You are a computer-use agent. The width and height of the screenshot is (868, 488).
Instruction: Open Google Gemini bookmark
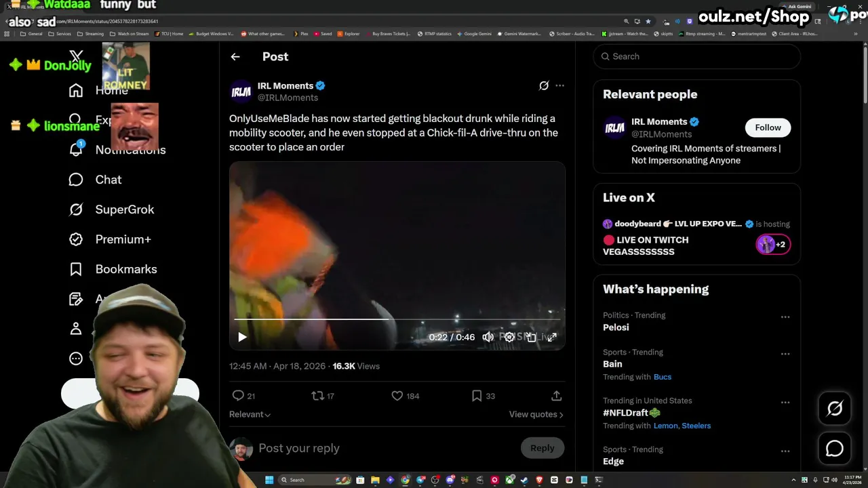[x=474, y=33]
